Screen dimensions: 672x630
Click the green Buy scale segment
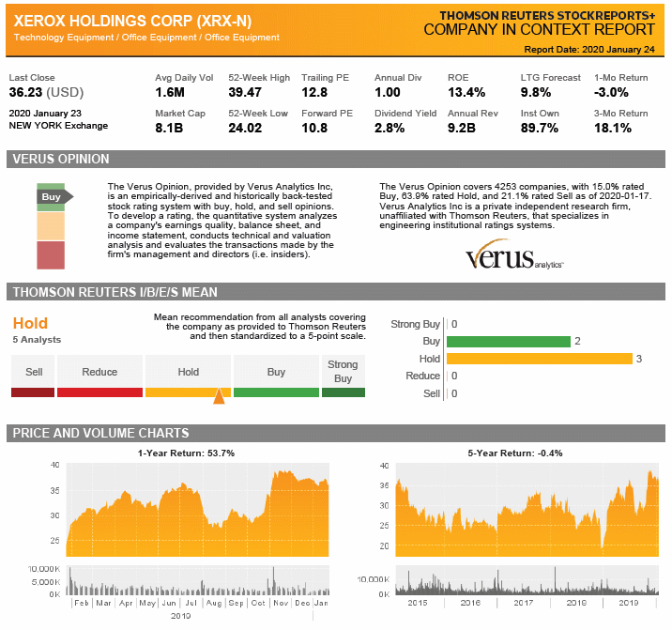click(277, 392)
